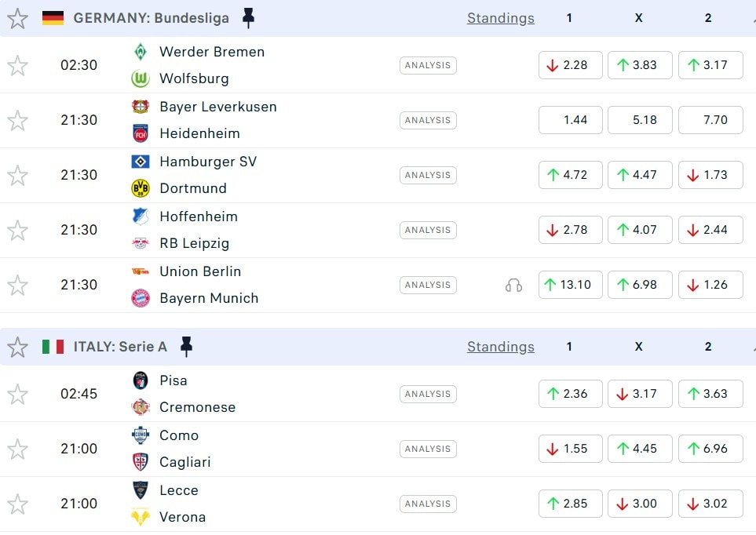Screen dimensions: 756x535
Task: Star the Hamburger SV vs Dortmund match
Action: click(x=17, y=175)
